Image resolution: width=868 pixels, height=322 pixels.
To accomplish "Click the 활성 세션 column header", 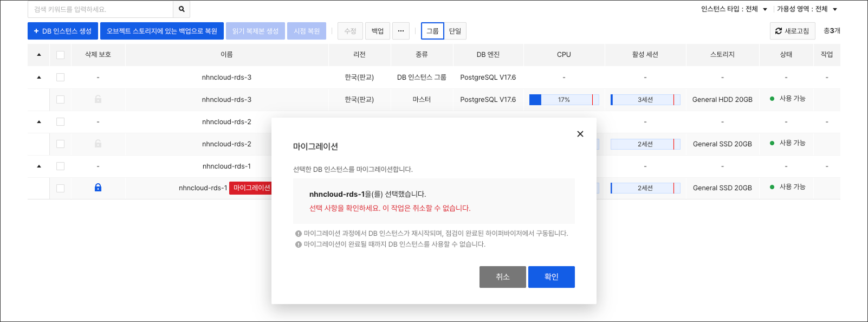I will pyautogui.click(x=645, y=55).
